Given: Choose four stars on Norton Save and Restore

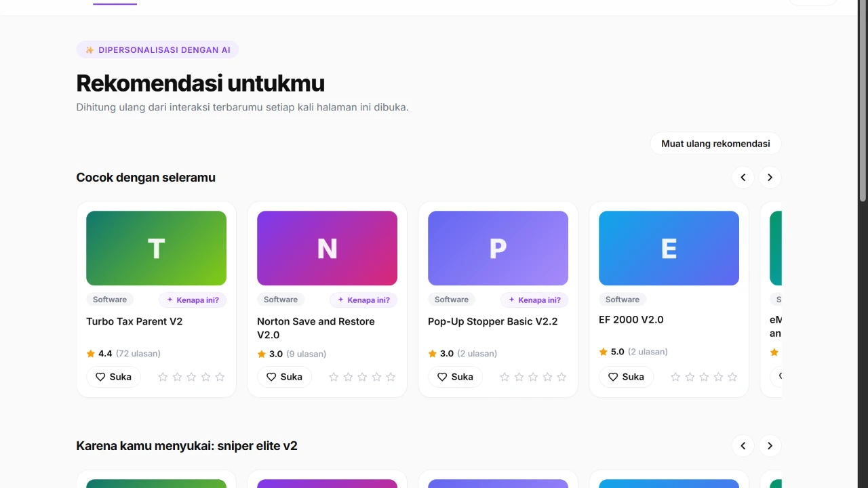Looking at the screenshot, I should [x=376, y=377].
